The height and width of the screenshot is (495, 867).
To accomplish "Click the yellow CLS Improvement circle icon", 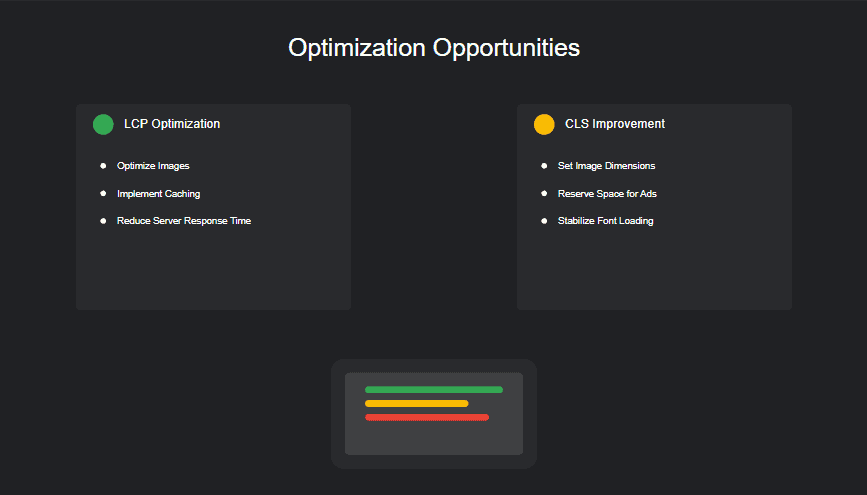I will point(544,124).
